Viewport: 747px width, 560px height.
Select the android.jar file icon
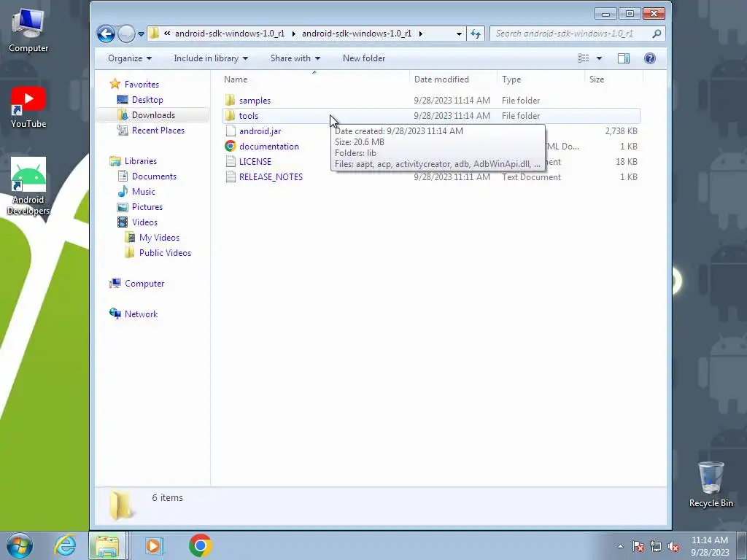click(231, 131)
